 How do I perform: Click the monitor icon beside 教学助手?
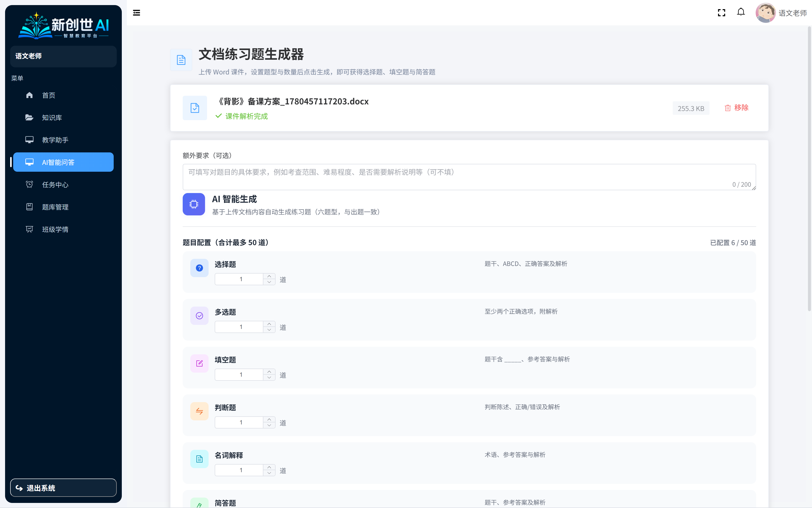(x=29, y=140)
